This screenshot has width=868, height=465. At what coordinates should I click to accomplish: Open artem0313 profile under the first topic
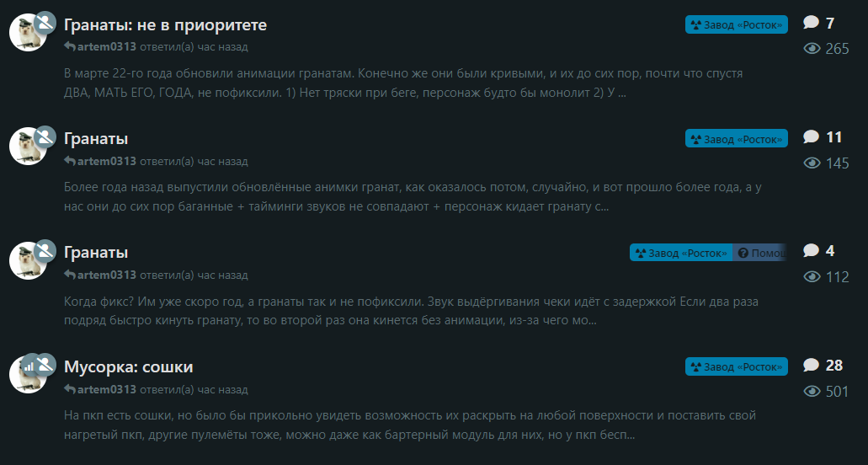[106, 46]
